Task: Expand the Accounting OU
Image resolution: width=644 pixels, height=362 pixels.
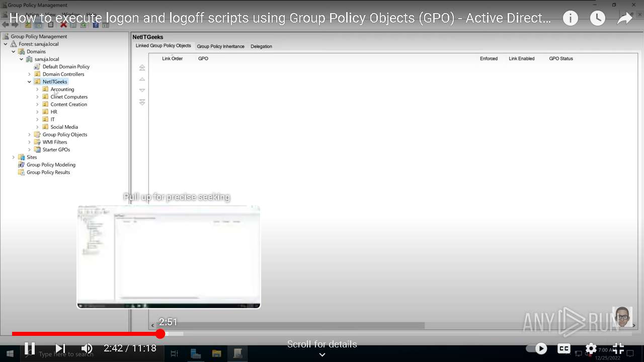Action: point(38,89)
